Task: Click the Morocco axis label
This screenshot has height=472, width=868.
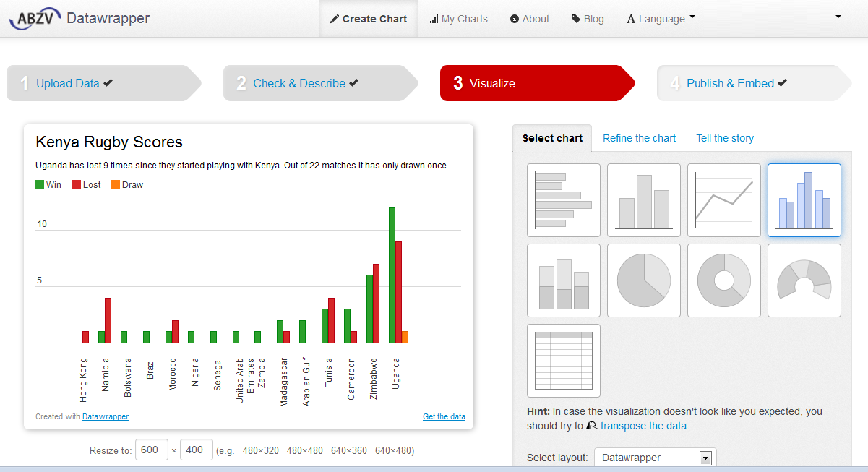Action: (x=173, y=374)
